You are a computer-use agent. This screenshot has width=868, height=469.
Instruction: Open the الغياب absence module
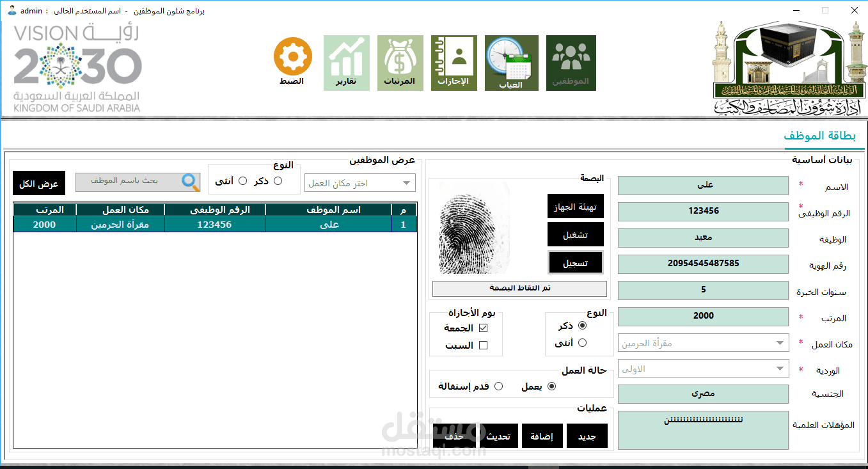(510, 62)
